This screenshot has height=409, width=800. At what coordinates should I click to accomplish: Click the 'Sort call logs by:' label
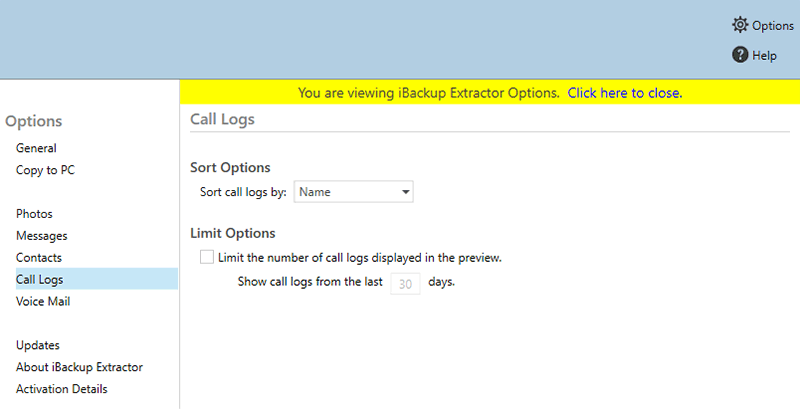pyautogui.click(x=243, y=192)
